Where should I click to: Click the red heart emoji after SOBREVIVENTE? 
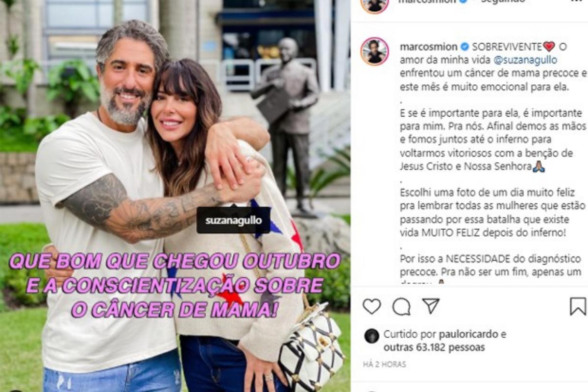point(549,47)
